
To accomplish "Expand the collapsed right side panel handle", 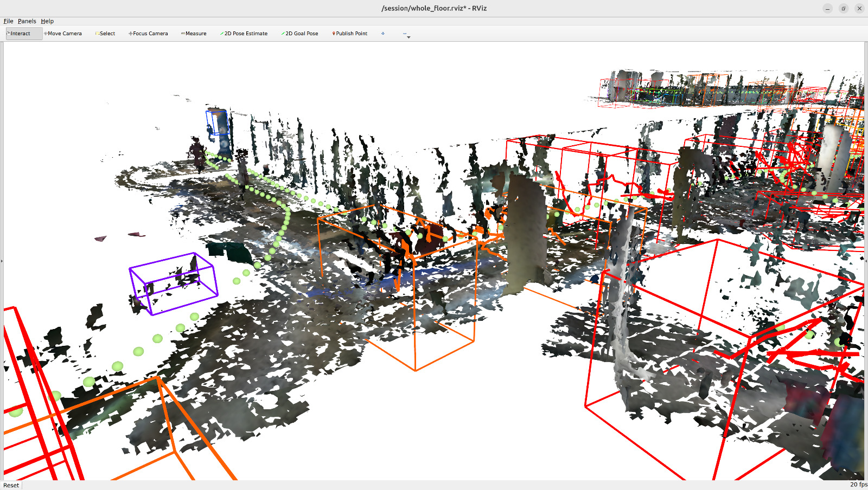I will (x=866, y=261).
